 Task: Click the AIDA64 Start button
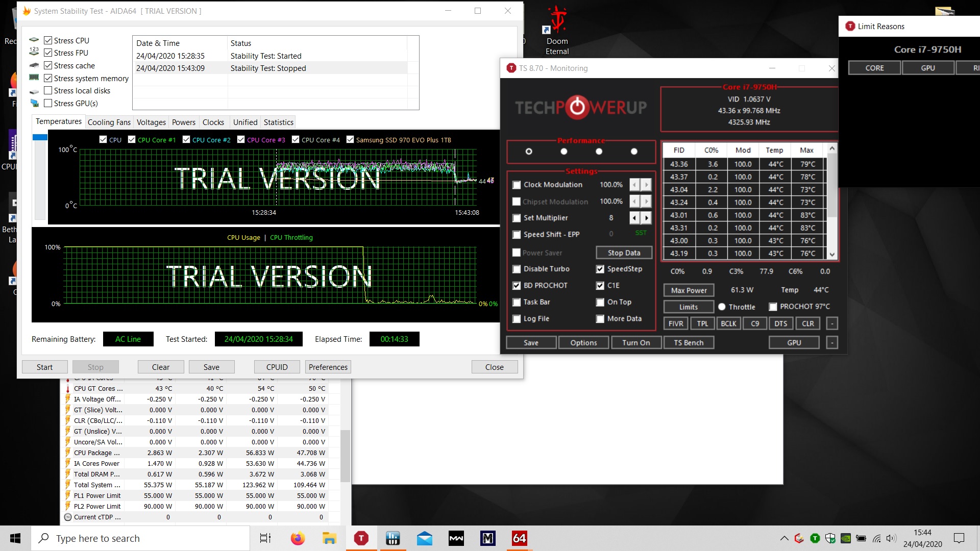(x=44, y=367)
